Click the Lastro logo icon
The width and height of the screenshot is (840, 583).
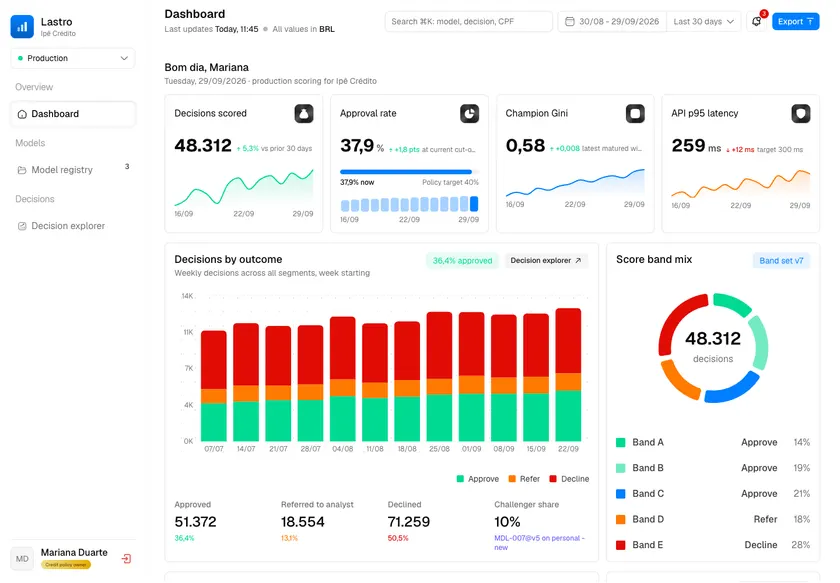[22, 26]
